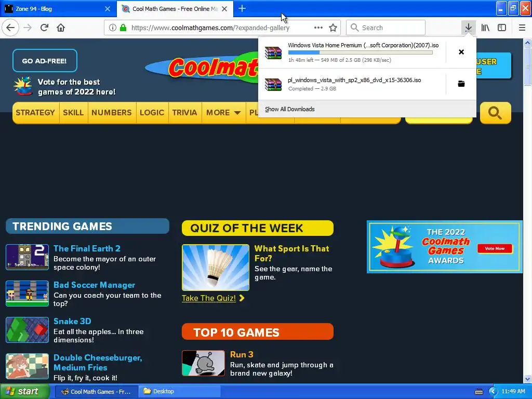This screenshot has height=399, width=532.
Task: Select Cool Math Games taskbar button
Action: [x=96, y=392]
